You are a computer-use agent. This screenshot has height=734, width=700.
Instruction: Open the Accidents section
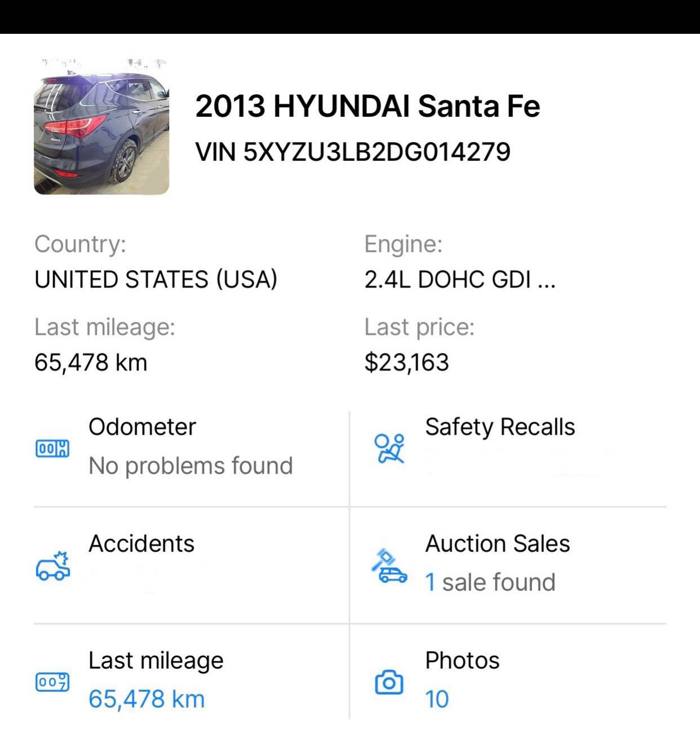pos(141,543)
